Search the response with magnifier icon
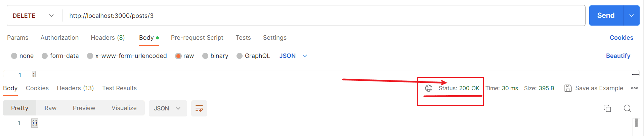Viewport: 644px width, 136px height. (x=627, y=108)
